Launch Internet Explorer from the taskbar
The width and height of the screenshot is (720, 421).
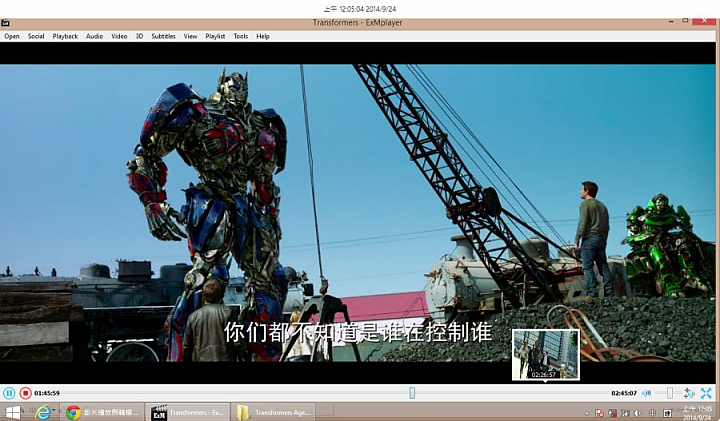[43, 412]
